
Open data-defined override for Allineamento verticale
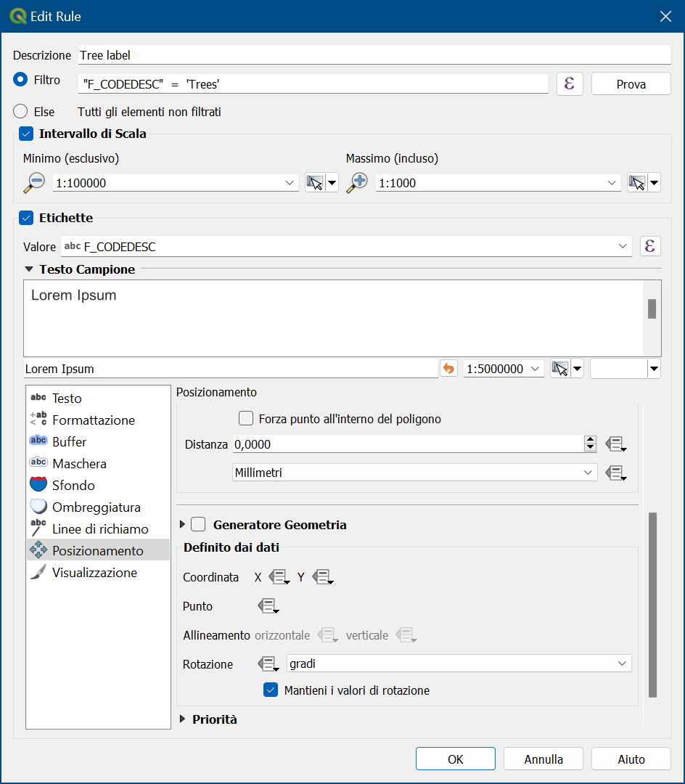tap(406, 635)
